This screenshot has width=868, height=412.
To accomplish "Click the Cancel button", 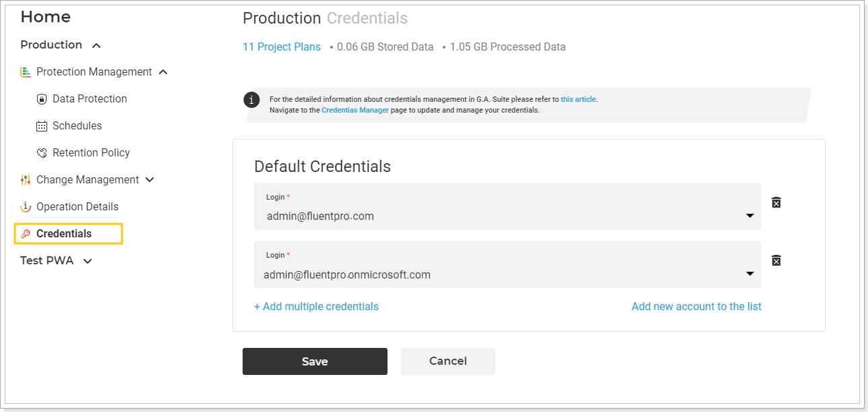I will pos(448,361).
